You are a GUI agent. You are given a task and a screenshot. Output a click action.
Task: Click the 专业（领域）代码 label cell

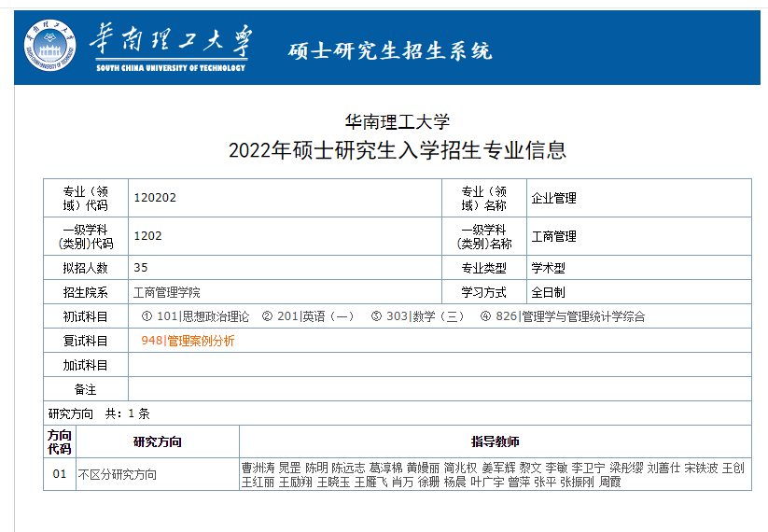(x=86, y=198)
